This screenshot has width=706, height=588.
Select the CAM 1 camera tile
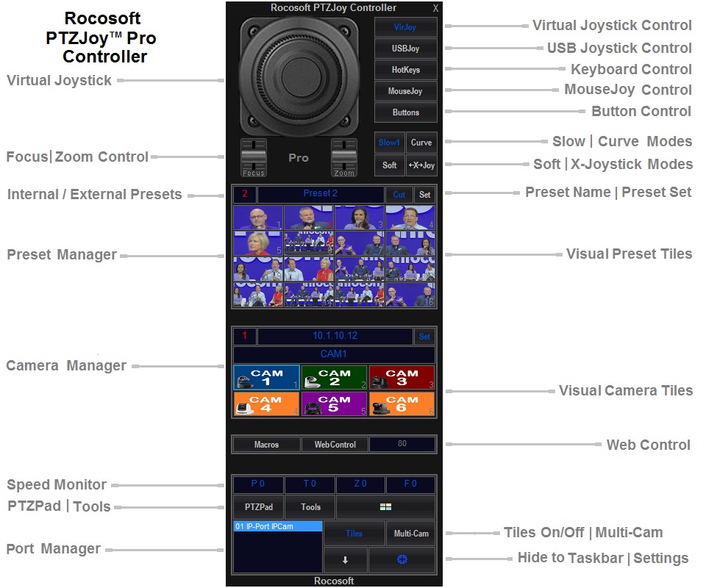coord(266,378)
